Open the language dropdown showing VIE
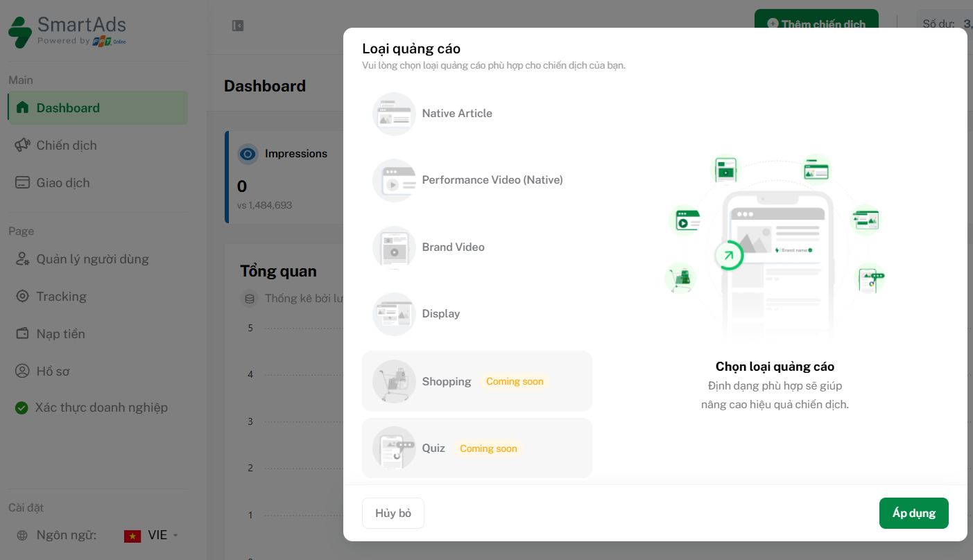The height and width of the screenshot is (560, 973). pos(152,535)
